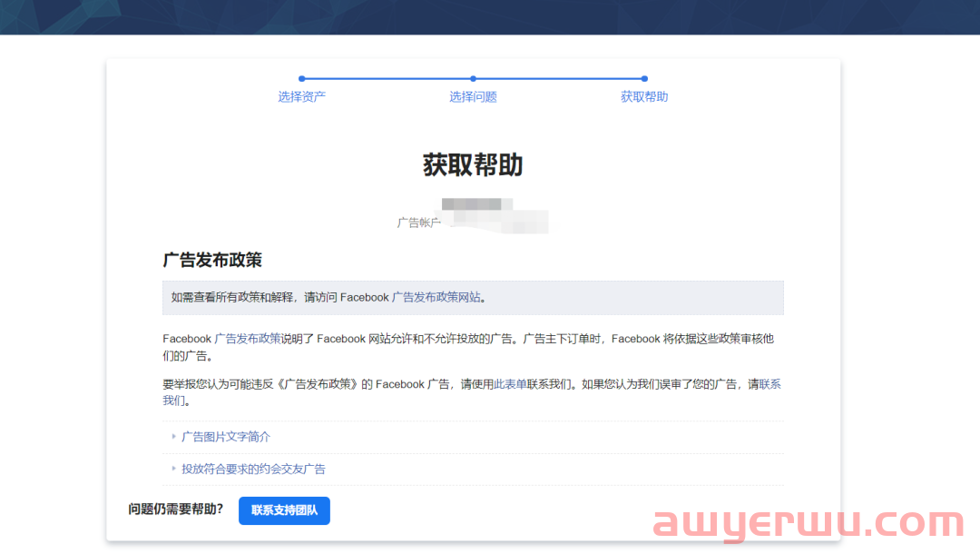Click the 选择问题 step dot
Viewport: 980px width, 554px height.
473,79
